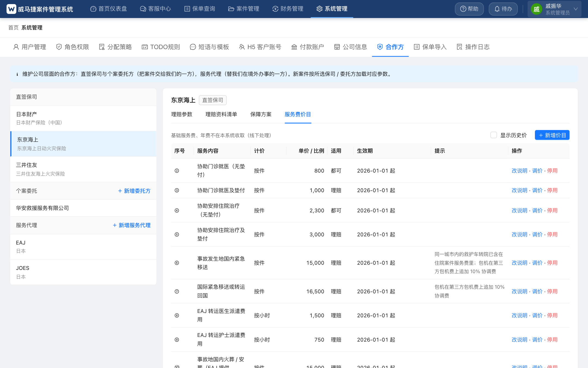Screen dimensions: 588x368
Task: Expand the 戚振华 account dropdown arrow
Action: point(575,9)
